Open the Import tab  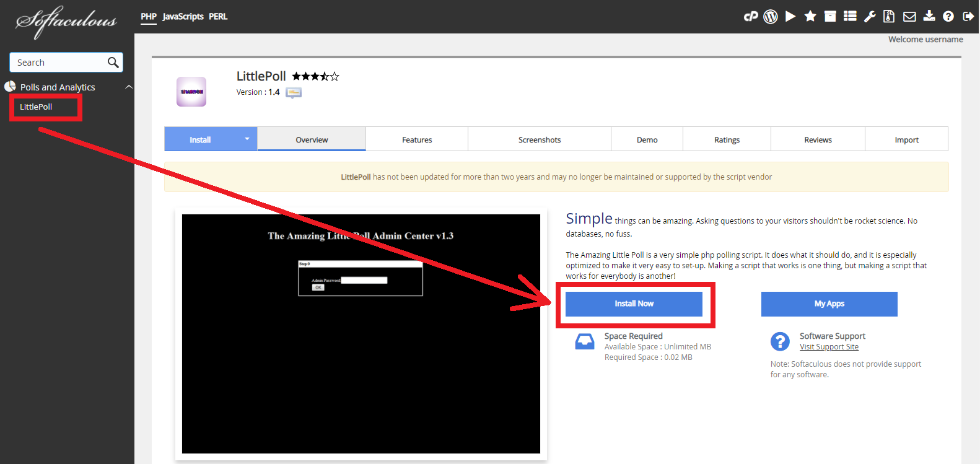907,139
